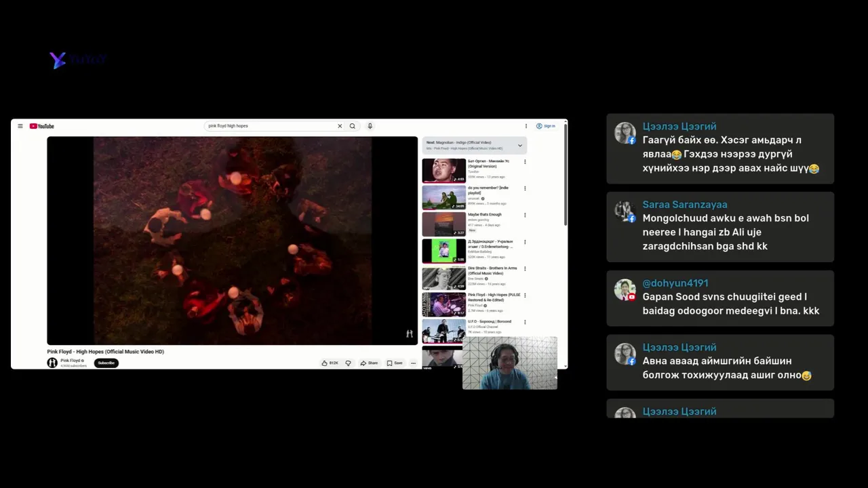Open Dire Straits Brothers In Arms thumbnail

click(x=444, y=278)
